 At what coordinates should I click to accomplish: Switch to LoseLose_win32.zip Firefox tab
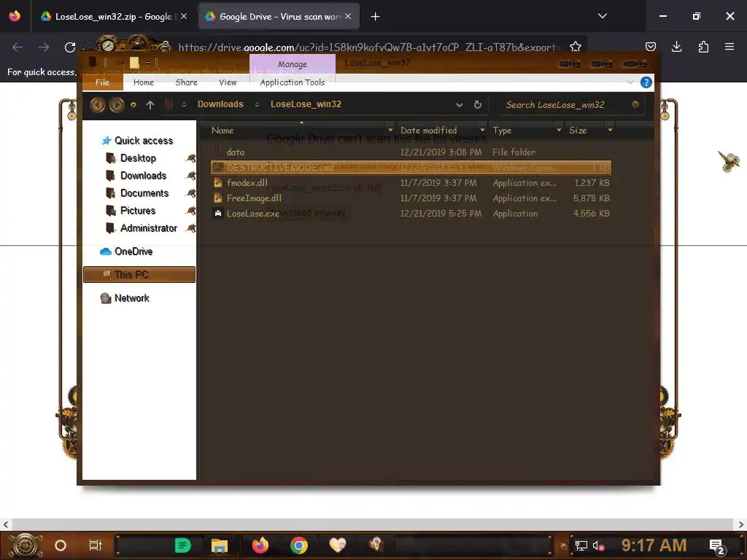click(112, 17)
